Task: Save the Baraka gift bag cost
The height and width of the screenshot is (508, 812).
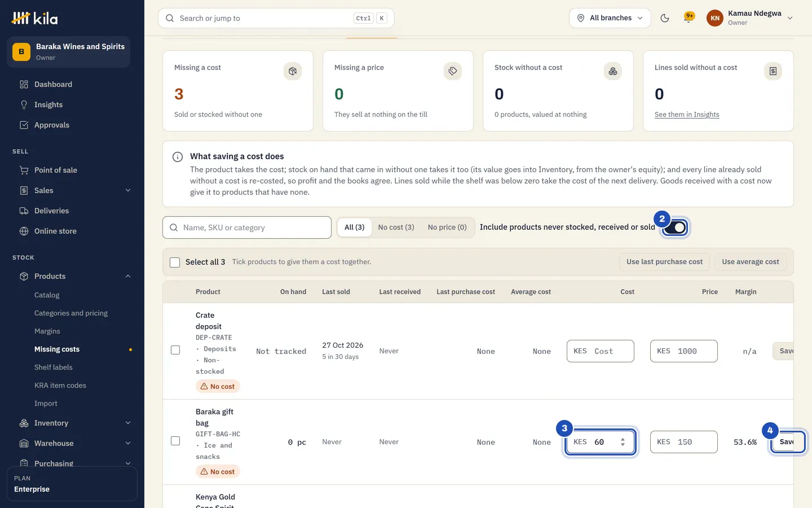Action: pos(787,442)
